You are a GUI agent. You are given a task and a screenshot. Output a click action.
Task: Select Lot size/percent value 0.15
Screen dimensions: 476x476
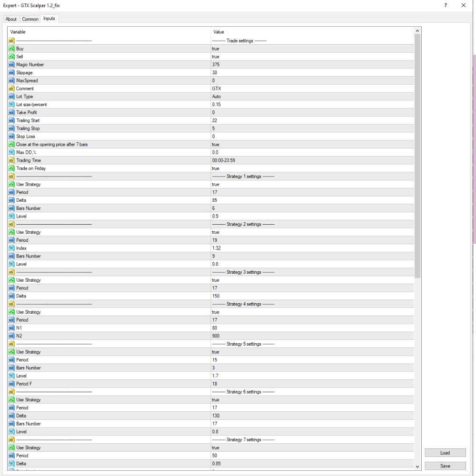[217, 104]
